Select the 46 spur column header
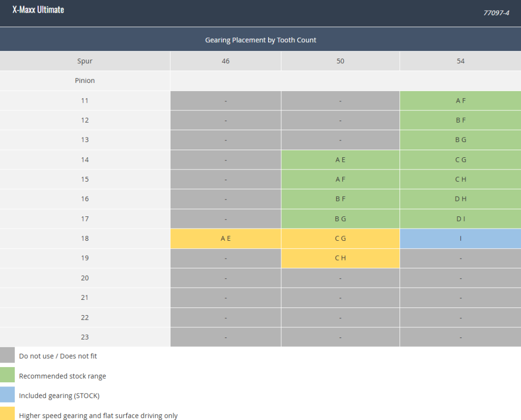521x420 pixels. pyautogui.click(x=225, y=61)
